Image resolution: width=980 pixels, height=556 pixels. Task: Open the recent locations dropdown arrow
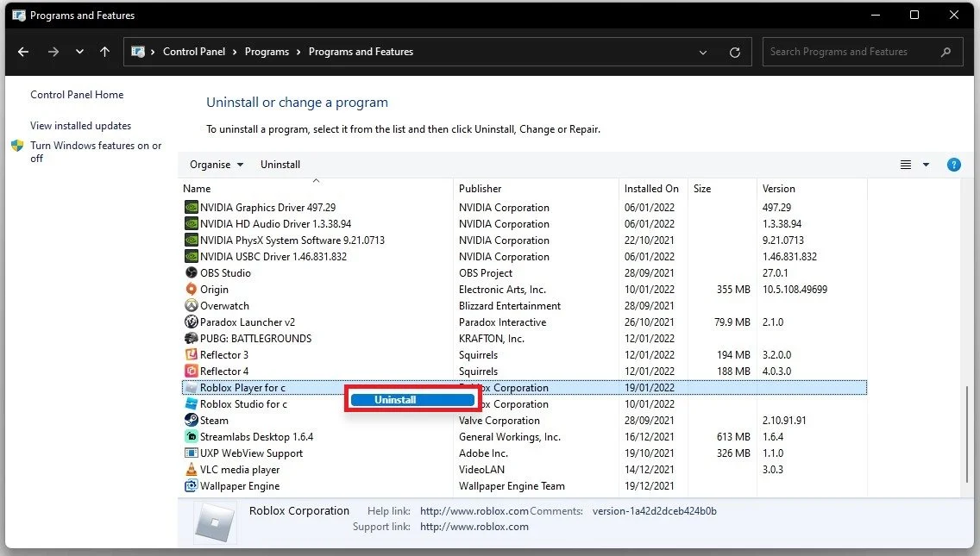[79, 52]
